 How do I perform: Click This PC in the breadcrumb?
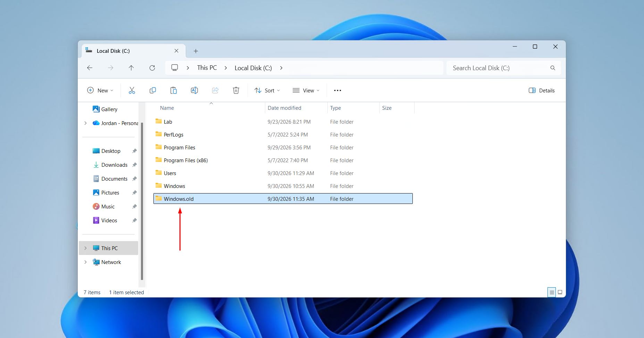pyautogui.click(x=207, y=68)
